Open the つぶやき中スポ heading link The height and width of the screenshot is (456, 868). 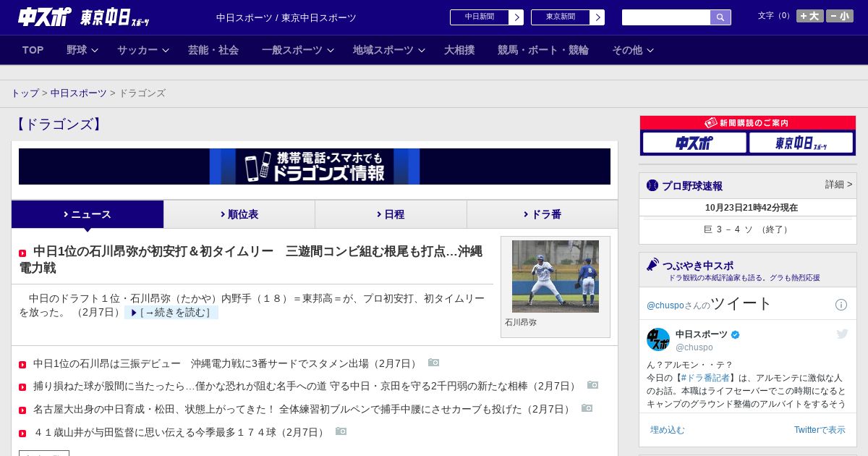pyautogui.click(x=698, y=266)
